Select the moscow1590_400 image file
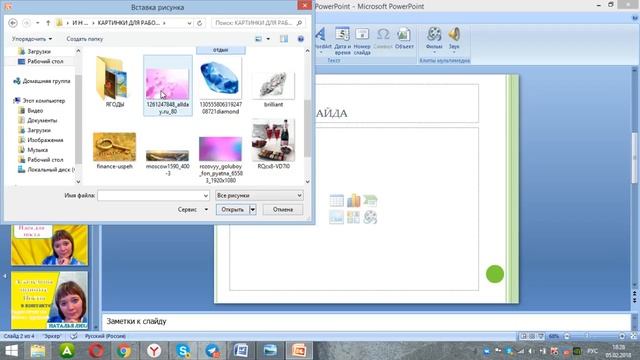Screen dimensions: 640x360 click(167, 162)
